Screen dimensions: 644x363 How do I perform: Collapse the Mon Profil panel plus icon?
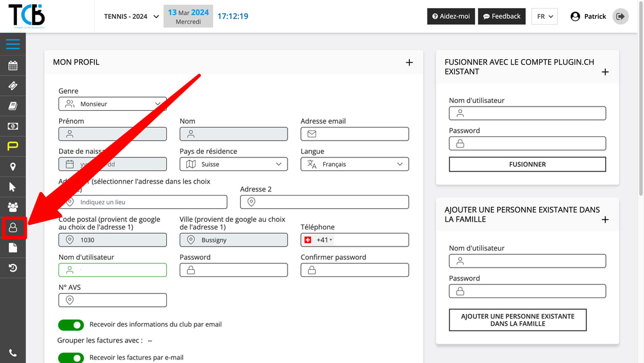coord(409,63)
